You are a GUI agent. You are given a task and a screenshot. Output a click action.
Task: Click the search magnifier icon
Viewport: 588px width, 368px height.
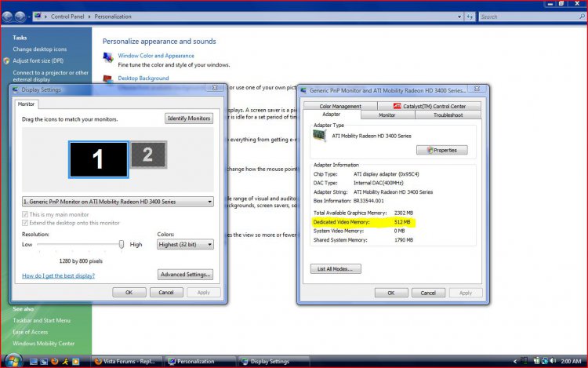(x=582, y=16)
